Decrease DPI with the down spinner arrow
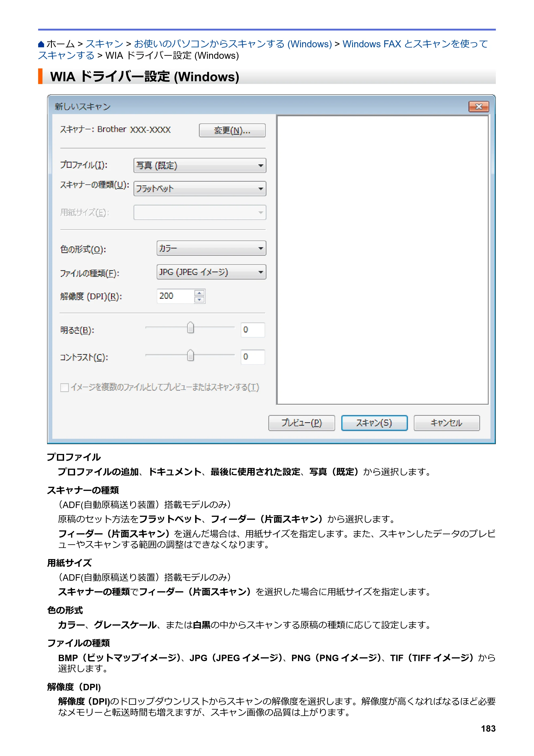Screen dimensions: 534x756 tap(199, 300)
